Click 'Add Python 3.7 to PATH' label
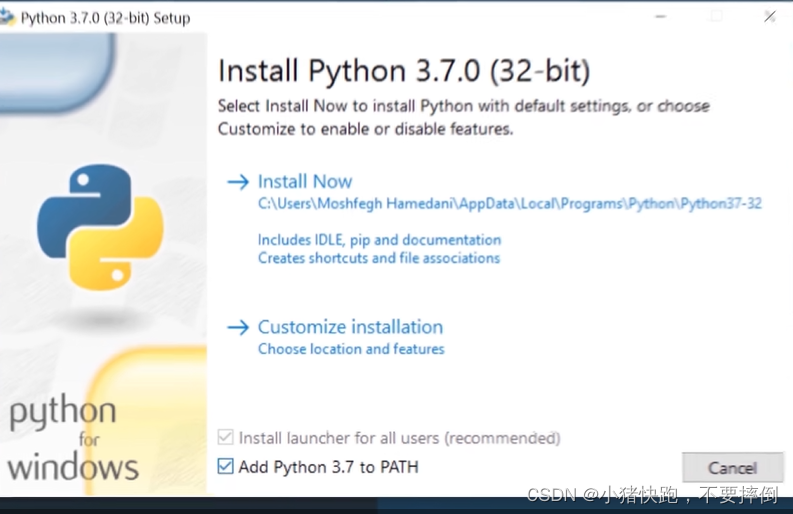Viewport: 793px width, 514px height. pos(329,467)
